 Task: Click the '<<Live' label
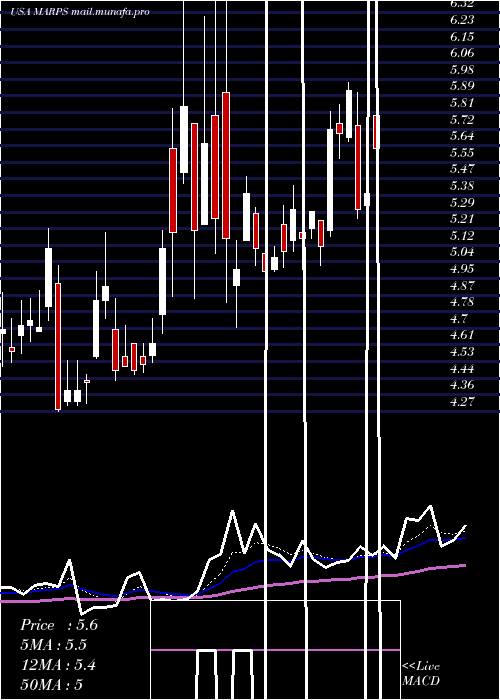[421, 667]
